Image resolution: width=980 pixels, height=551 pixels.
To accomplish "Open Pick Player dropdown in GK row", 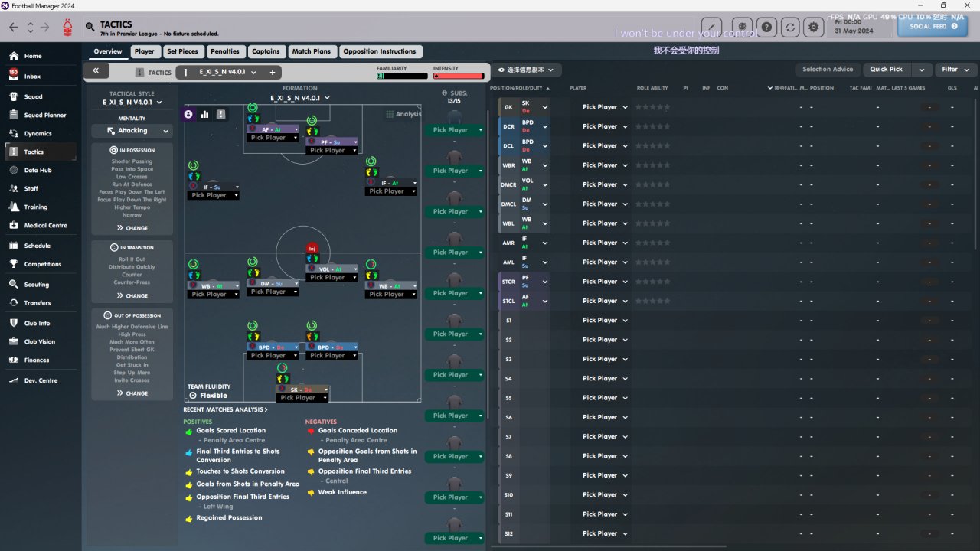I will click(x=605, y=107).
